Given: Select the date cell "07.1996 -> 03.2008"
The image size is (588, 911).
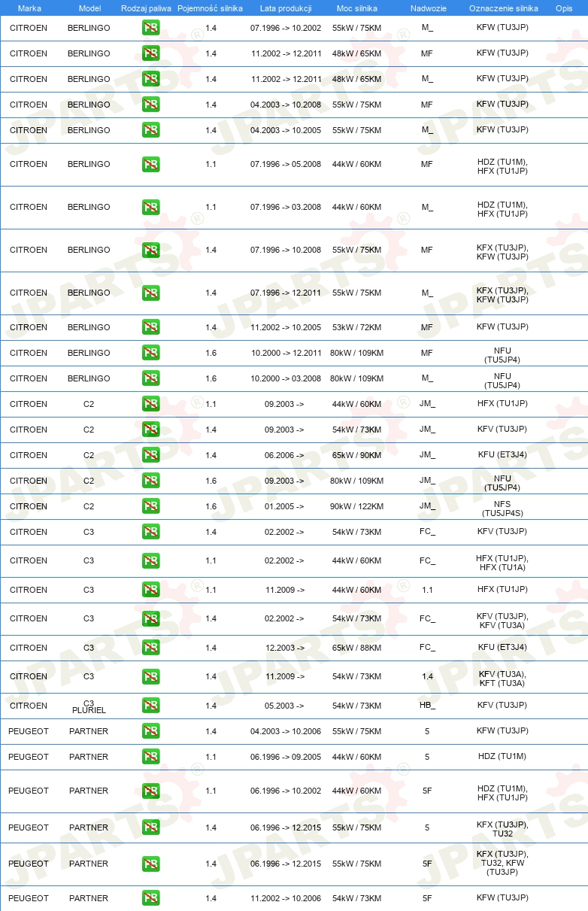Looking at the screenshot, I should [286, 207].
